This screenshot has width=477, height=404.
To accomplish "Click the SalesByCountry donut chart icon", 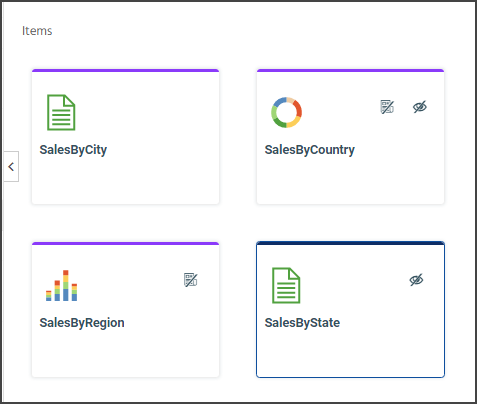I will pyautogui.click(x=286, y=112).
